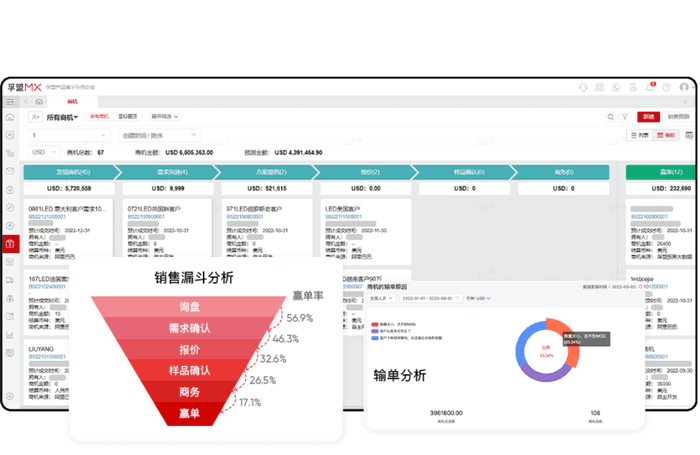Click the customer service headset icon

click(x=583, y=88)
